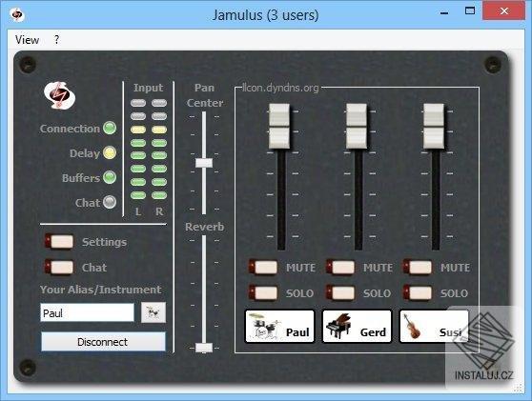Click the llcon.dyndns.org server label
Image resolution: width=532 pixels, height=401 pixels.
[280, 88]
